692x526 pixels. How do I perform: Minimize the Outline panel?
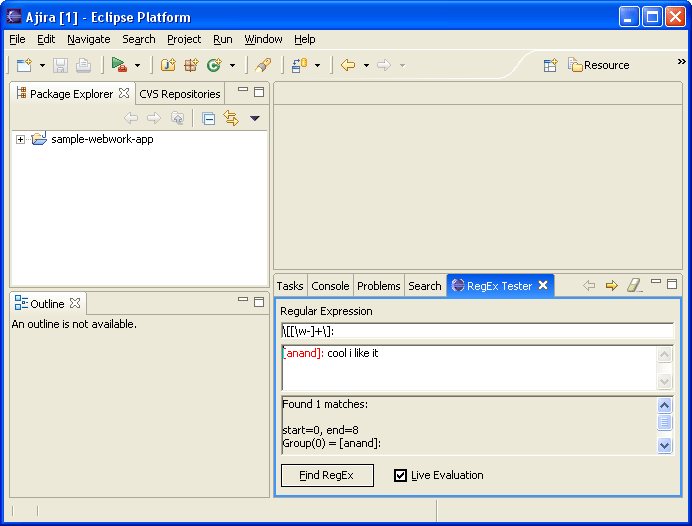(x=243, y=299)
